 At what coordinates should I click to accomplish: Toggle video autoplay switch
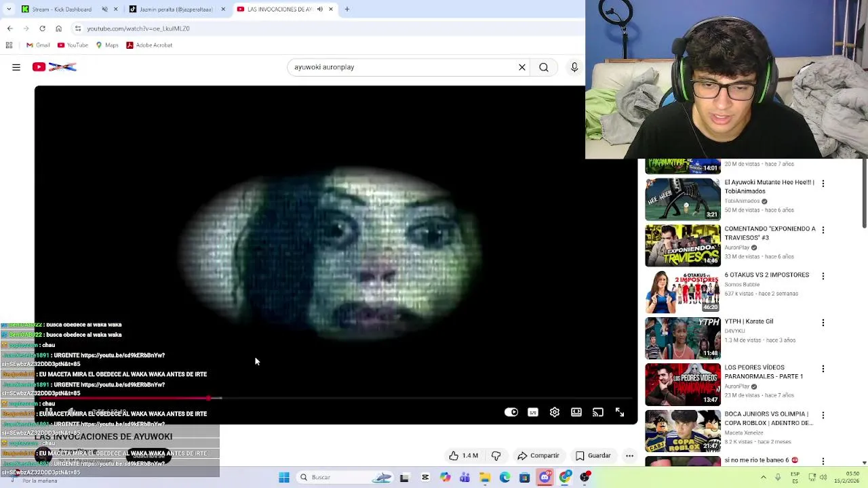click(511, 412)
